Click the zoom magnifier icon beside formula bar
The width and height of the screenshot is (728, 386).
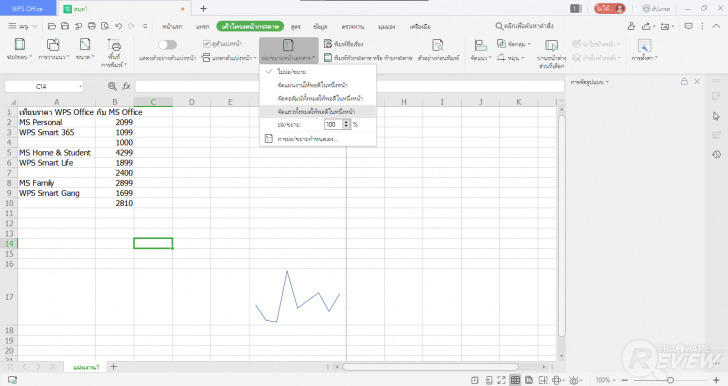[112, 86]
